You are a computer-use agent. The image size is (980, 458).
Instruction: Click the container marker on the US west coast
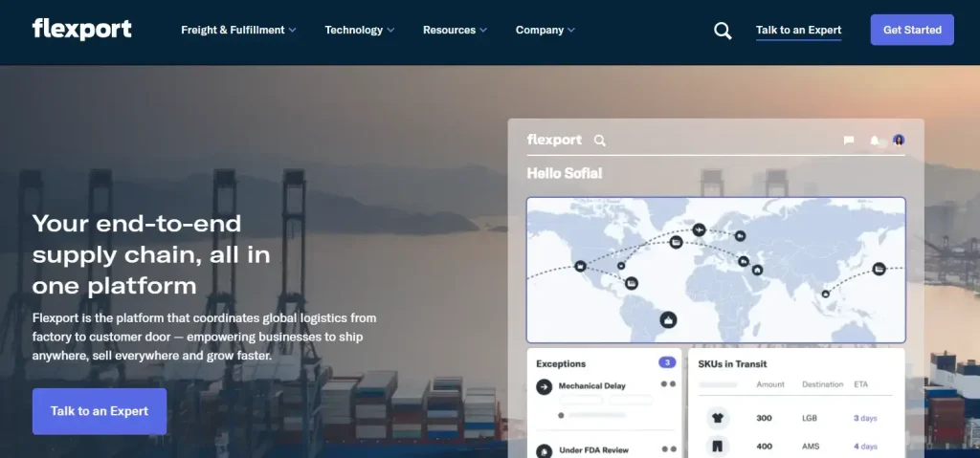pyautogui.click(x=580, y=266)
